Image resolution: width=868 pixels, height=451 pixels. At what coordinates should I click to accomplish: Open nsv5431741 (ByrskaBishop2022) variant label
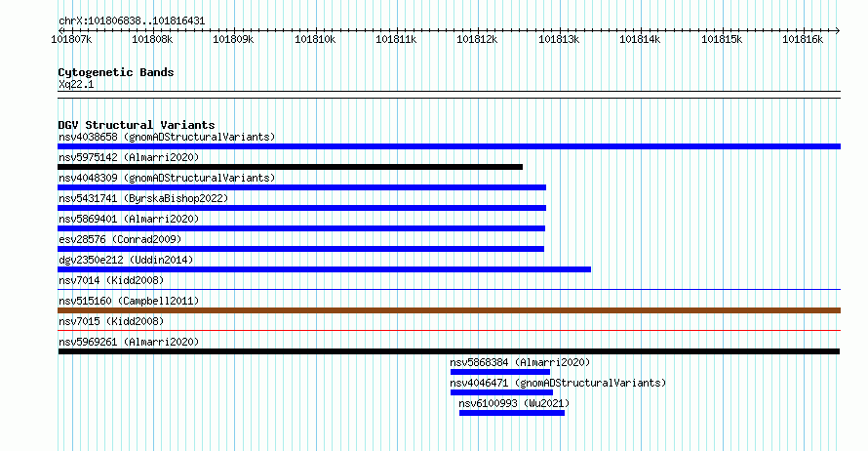pyautogui.click(x=143, y=198)
